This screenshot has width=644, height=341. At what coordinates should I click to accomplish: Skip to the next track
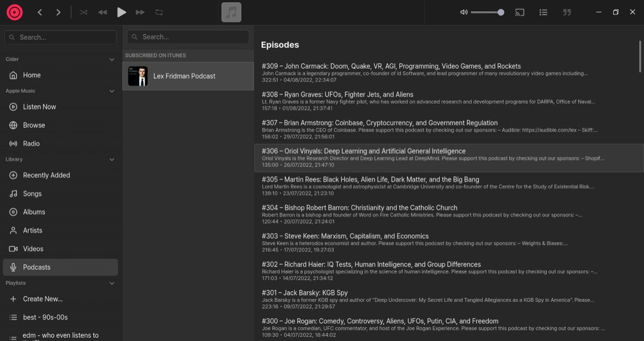pos(140,12)
